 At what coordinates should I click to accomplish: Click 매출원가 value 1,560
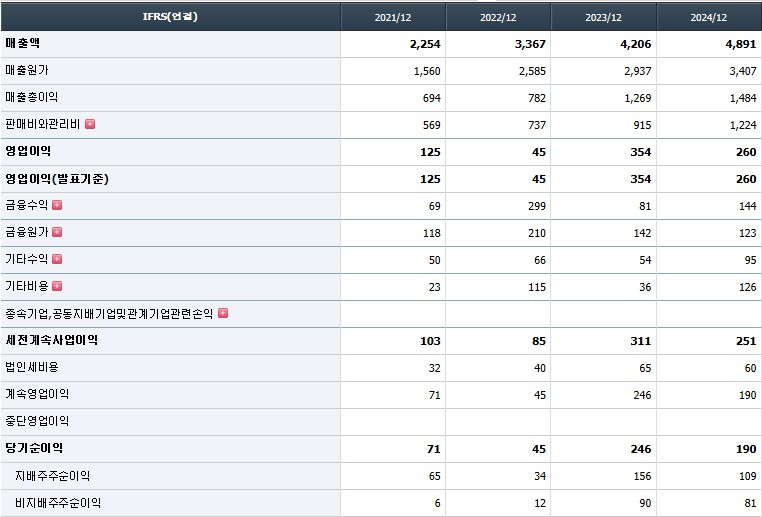click(427, 71)
